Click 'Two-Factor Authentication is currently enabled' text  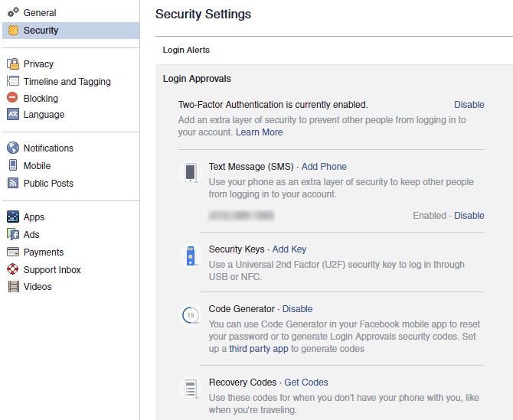273,105
